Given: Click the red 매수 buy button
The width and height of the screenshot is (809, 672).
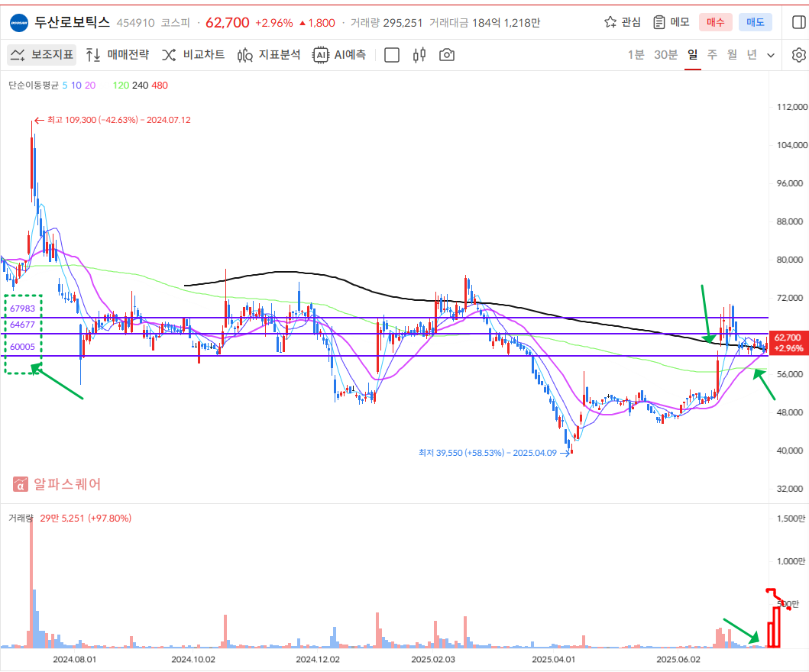Looking at the screenshot, I should pyautogui.click(x=716, y=22).
